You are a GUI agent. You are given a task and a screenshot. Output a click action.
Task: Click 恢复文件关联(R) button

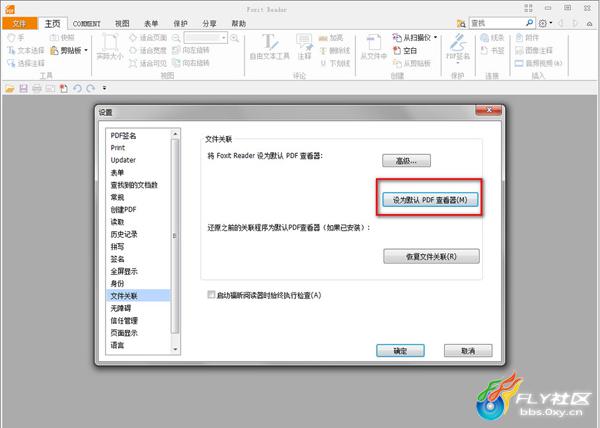tap(431, 256)
